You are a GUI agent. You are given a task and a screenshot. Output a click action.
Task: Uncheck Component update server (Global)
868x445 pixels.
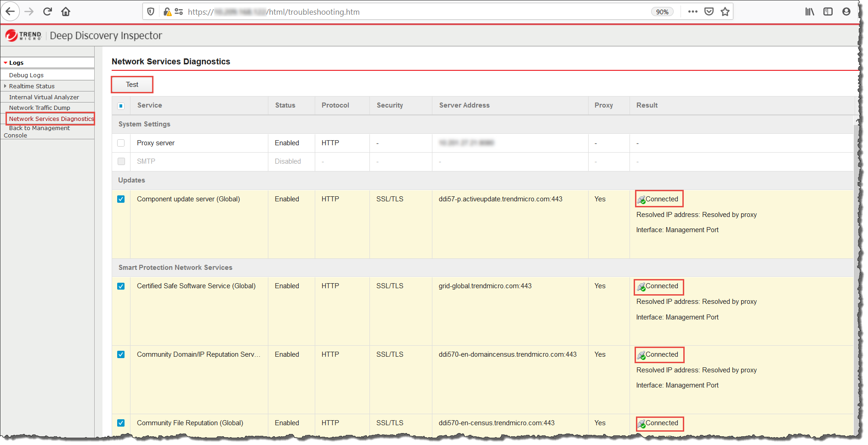point(121,199)
